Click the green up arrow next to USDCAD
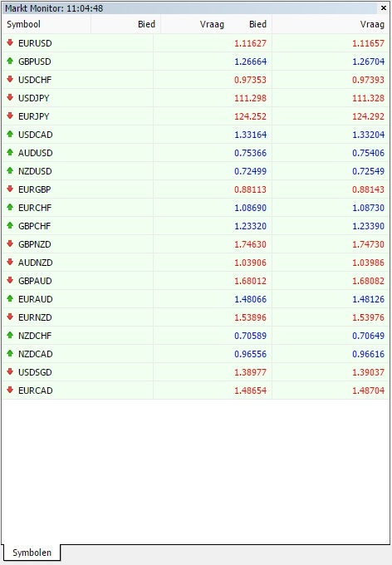Viewport: 392px width, 565px height. coord(10,134)
